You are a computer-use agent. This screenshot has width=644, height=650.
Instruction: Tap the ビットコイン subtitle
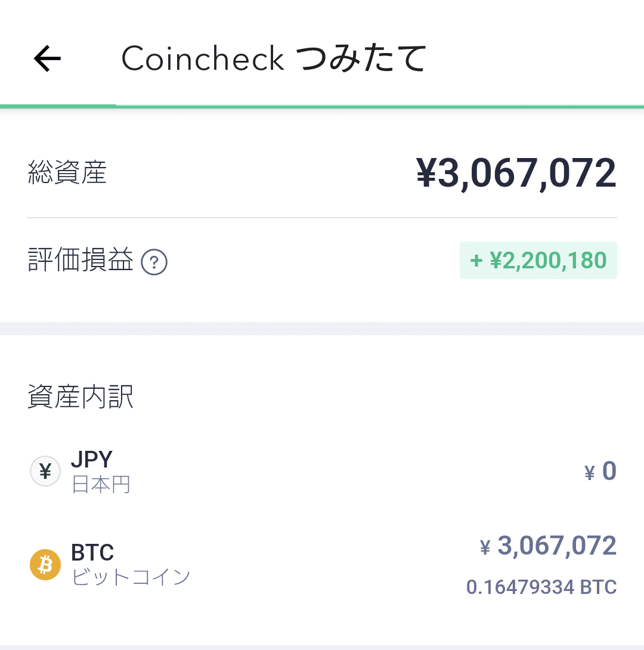click(x=131, y=577)
